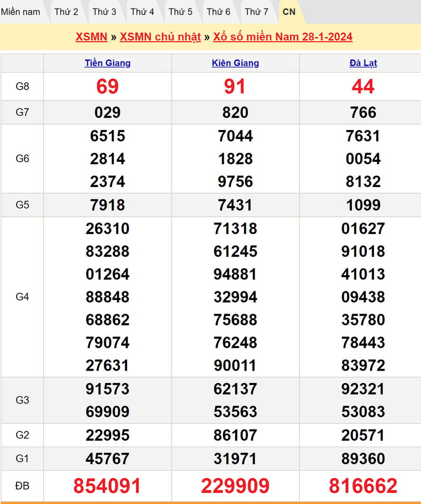Open the Thứ 5 results tab

point(181,12)
